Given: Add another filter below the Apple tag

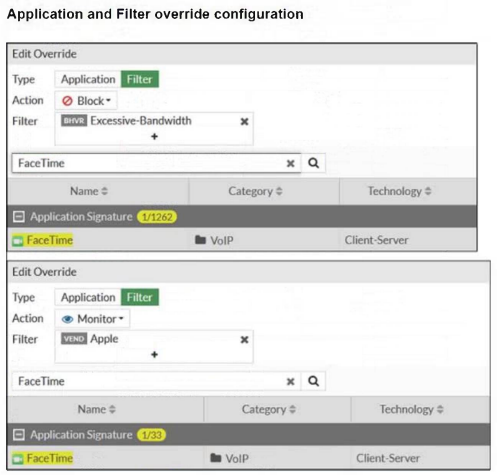Looking at the screenshot, I should pyautogui.click(x=154, y=354).
